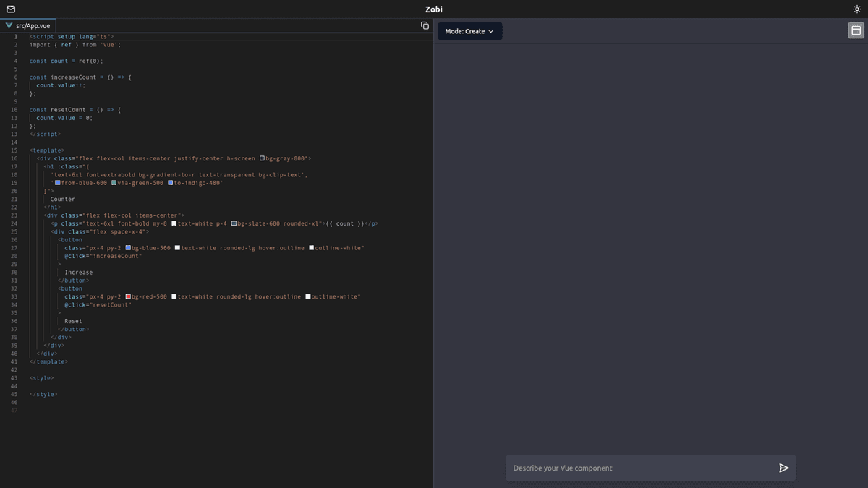The width and height of the screenshot is (868, 488).
Task: Click the {{ count }} interpolation
Action: click(346, 223)
